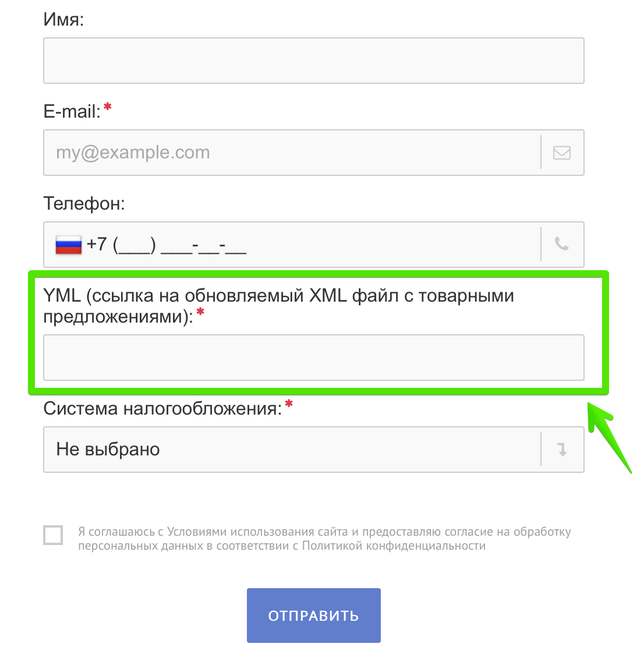The image size is (644, 665).
Task: Click the Телефон label text
Action: (84, 204)
